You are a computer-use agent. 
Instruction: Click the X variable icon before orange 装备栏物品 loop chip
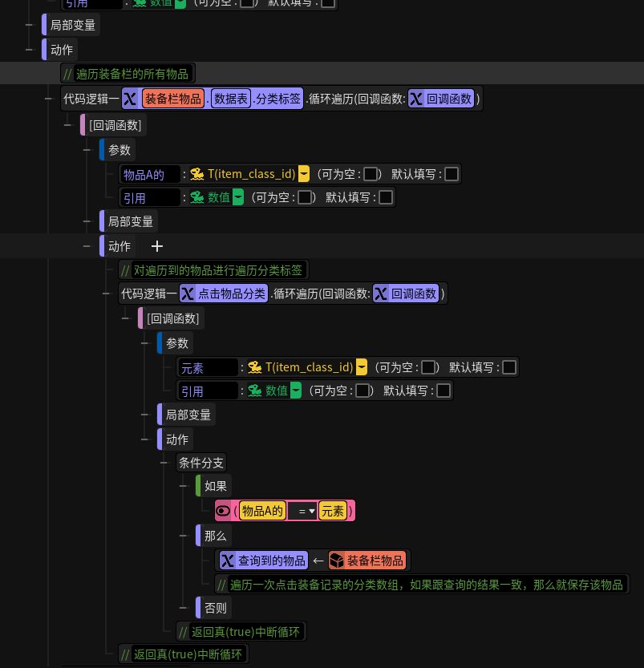(x=129, y=99)
